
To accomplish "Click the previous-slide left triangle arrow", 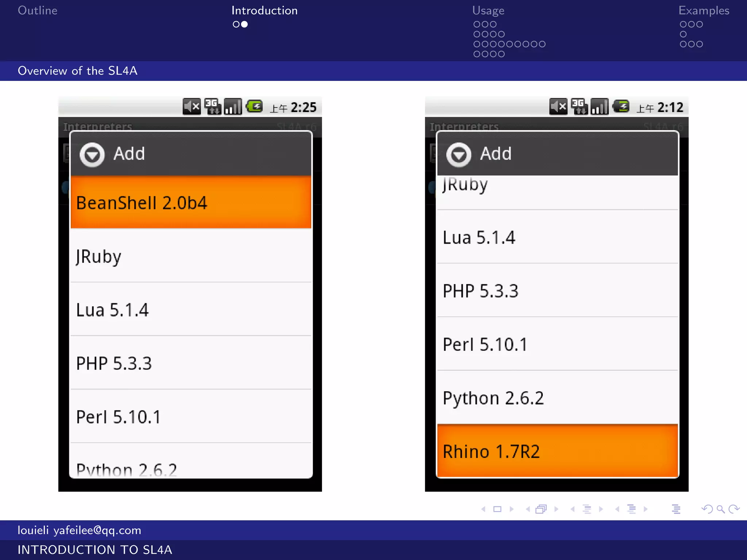I will pyautogui.click(x=483, y=509).
